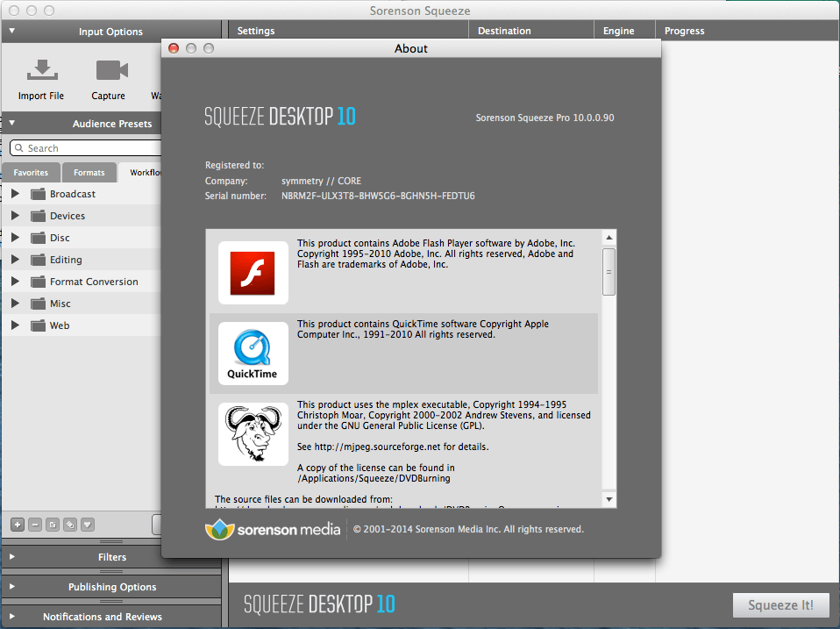Image resolution: width=840 pixels, height=629 pixels.
Task: Click the duplicate preset icon
Action: (x=70, y=525)
